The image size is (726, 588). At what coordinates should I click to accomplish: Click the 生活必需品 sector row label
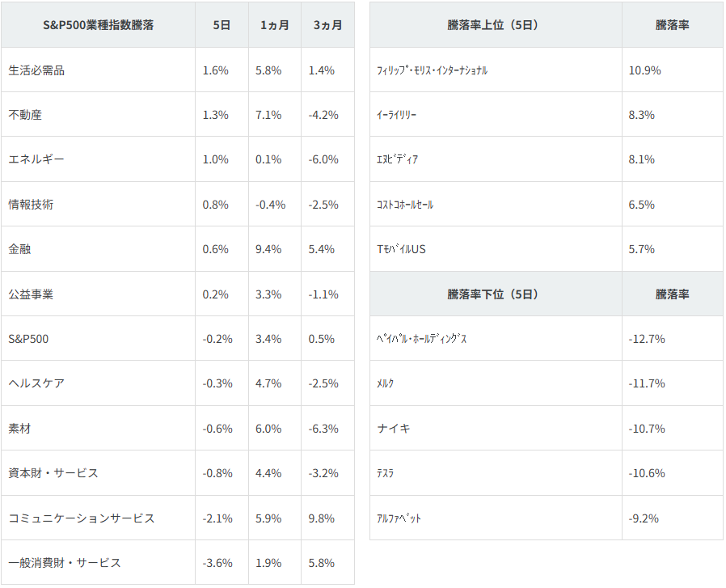tap(36, 70)
